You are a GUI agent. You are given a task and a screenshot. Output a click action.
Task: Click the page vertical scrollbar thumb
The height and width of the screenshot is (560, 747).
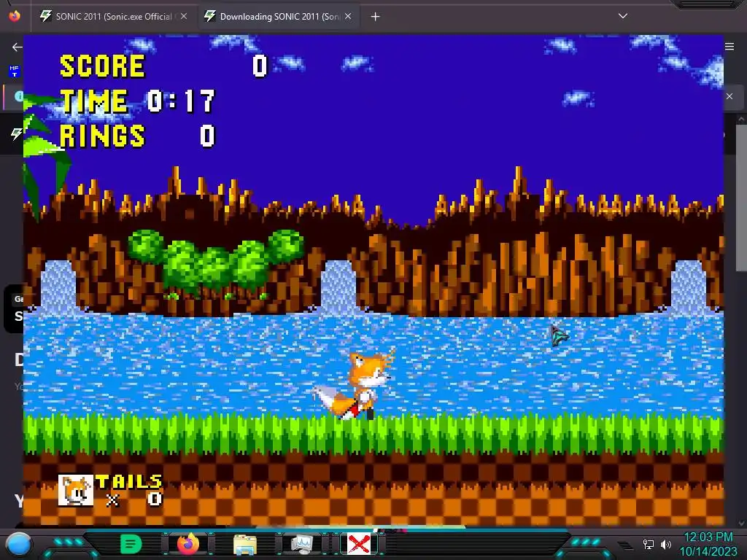click(x=741, y=198)
